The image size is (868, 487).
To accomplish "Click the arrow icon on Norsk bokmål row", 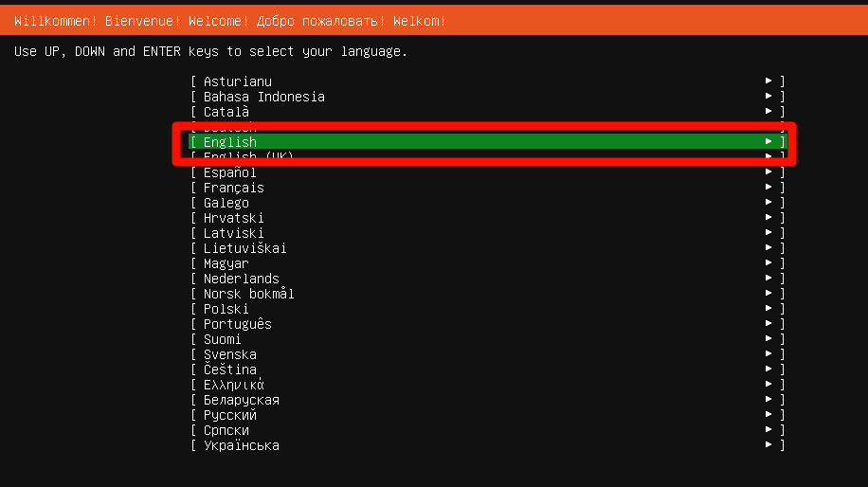I will [769, 294].
